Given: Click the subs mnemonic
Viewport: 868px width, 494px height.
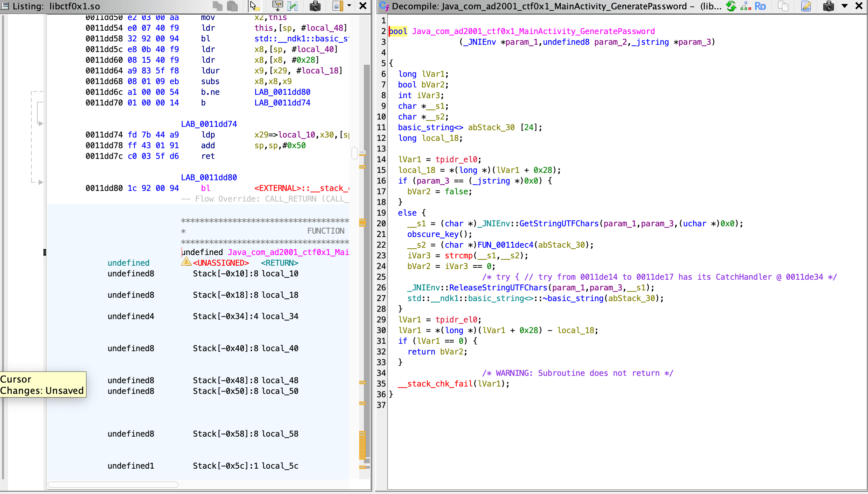Looking at the screenshot, I should (x=210, y=81).
